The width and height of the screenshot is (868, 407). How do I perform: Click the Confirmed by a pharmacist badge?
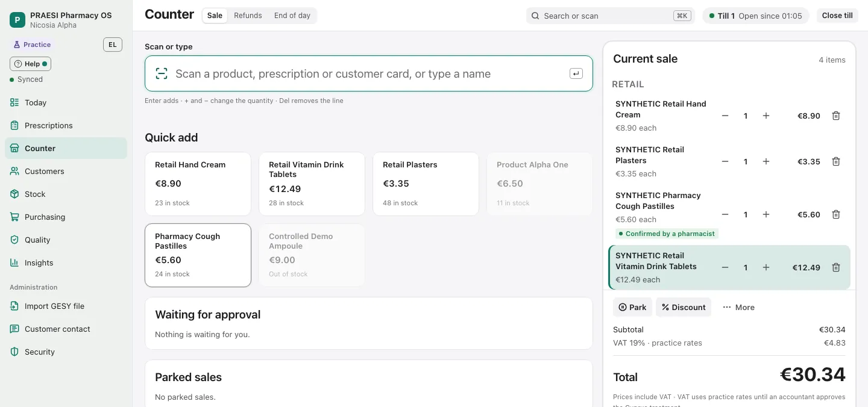click(667, 234)
